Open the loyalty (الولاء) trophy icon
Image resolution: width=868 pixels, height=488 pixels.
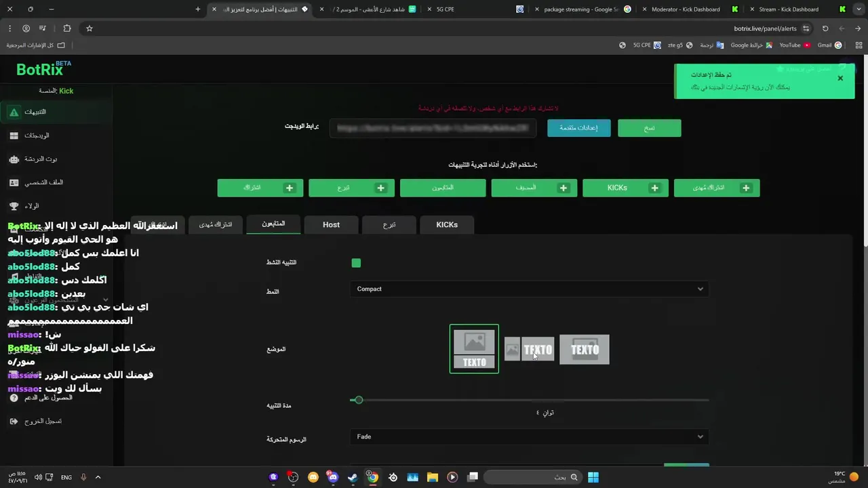pos(14,206)
